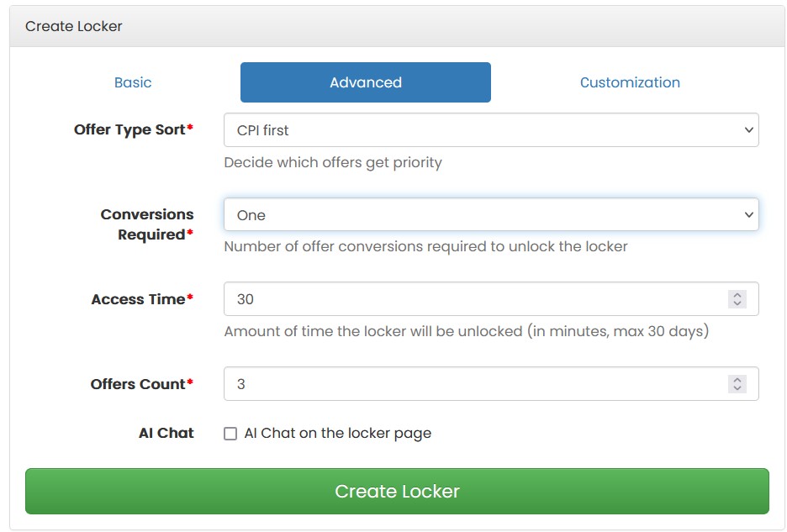Screen dimensions: 787x532
Task: Click the chevron arrow on CPI first selector
Action: (748, 130)
